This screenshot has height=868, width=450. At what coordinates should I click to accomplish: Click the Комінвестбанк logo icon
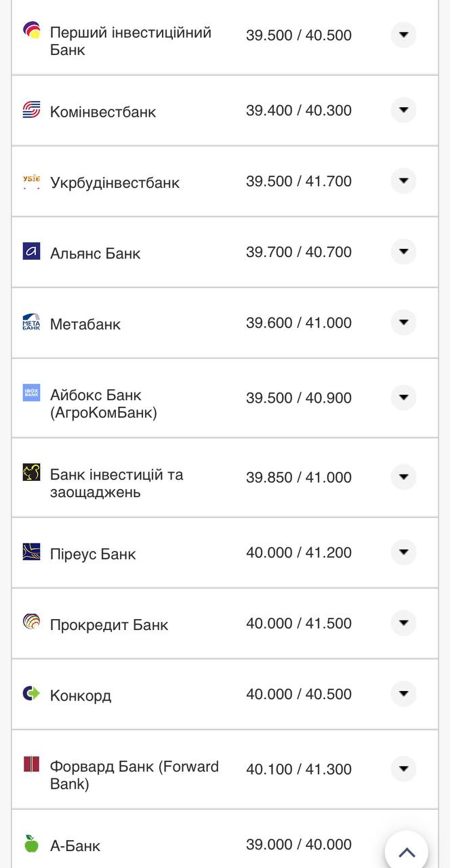click(x=31, y=110)
